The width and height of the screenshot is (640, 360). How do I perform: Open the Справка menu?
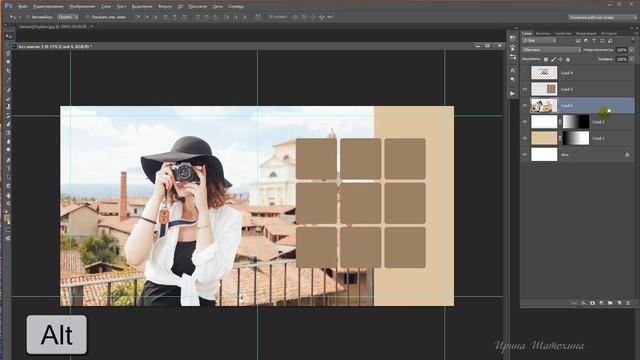[236, 7]
